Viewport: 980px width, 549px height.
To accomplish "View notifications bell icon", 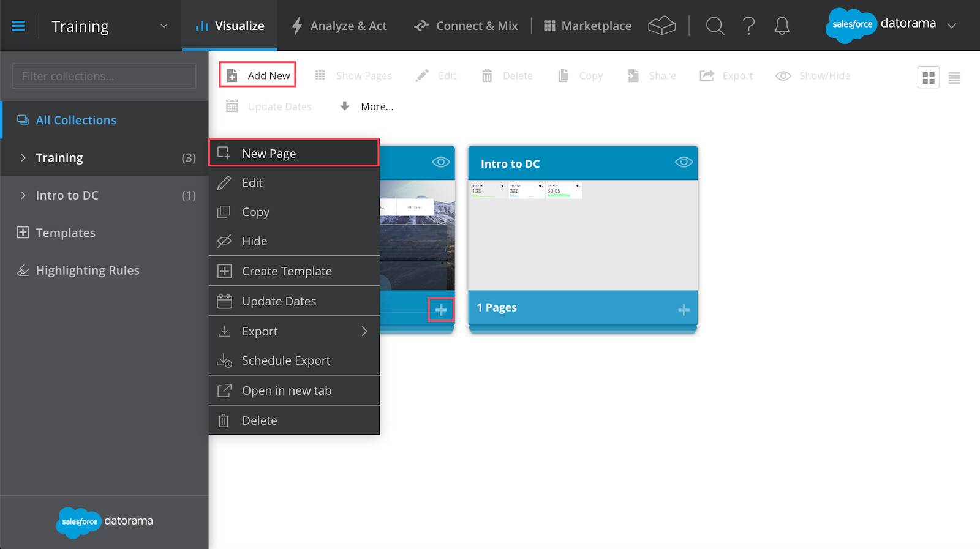I will pos(782,26).
